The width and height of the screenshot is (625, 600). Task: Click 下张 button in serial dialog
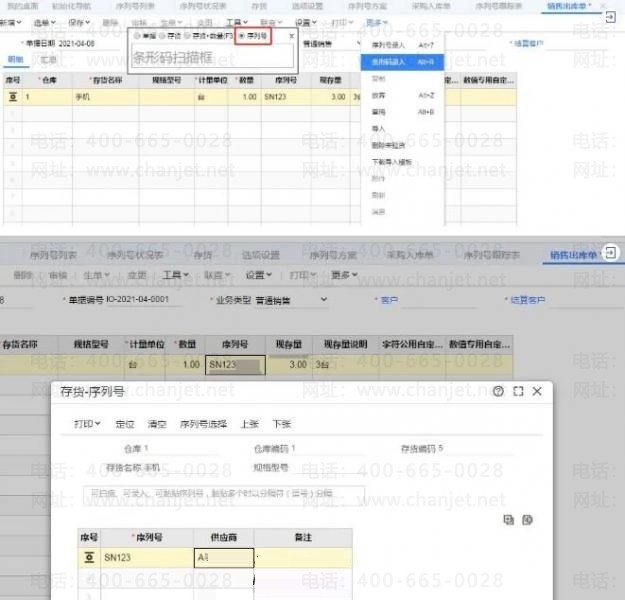(281, 424)
